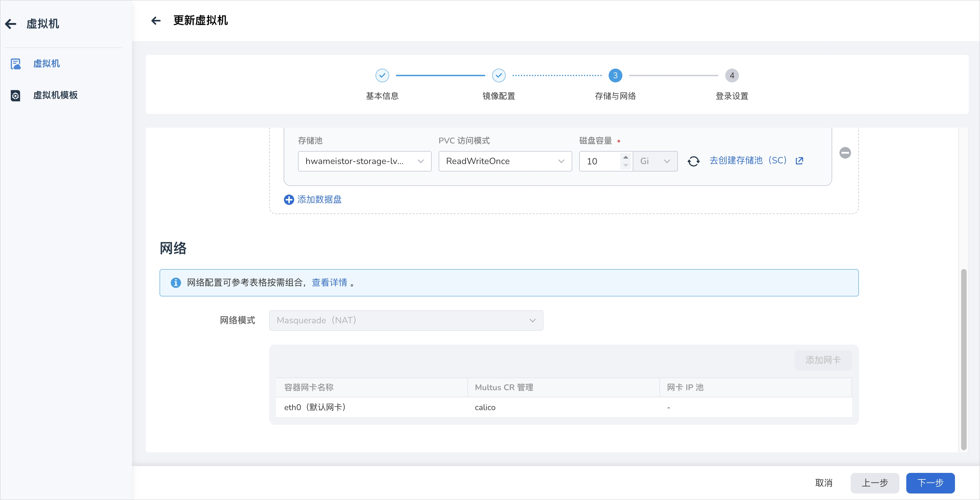Click the plus icon for 添加数据盘
The height and width of the screenshot is (500, 980).
click(289, 199)
